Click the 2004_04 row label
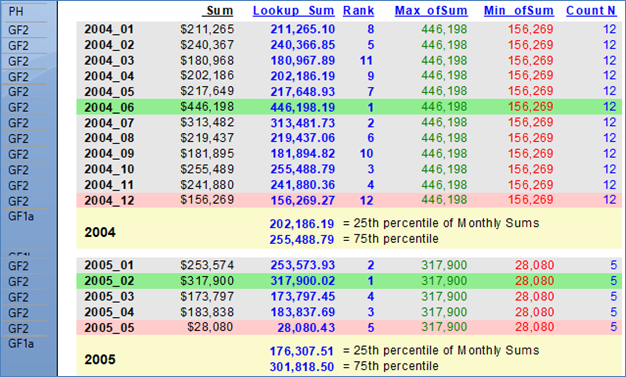The height and width of the screenshot is (377, 626). click(109, 76)
